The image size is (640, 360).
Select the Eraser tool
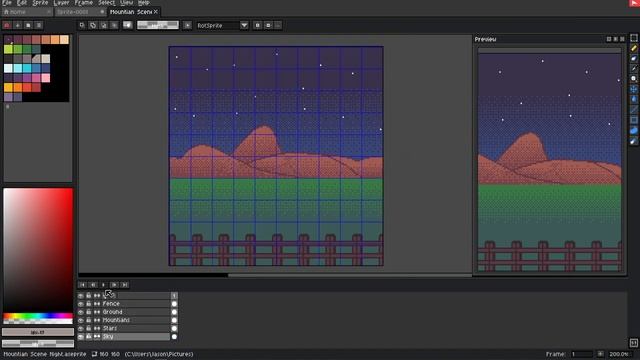coord(633,58)
